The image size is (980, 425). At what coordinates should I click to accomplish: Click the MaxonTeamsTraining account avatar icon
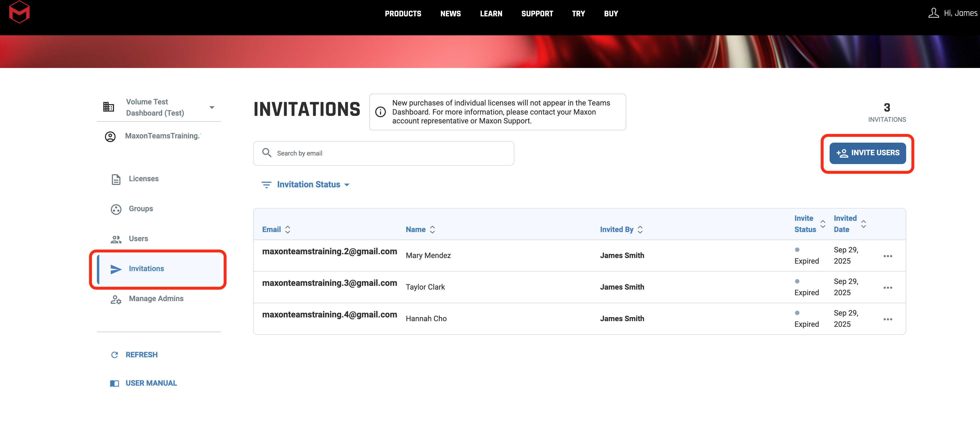click(110, 136)
